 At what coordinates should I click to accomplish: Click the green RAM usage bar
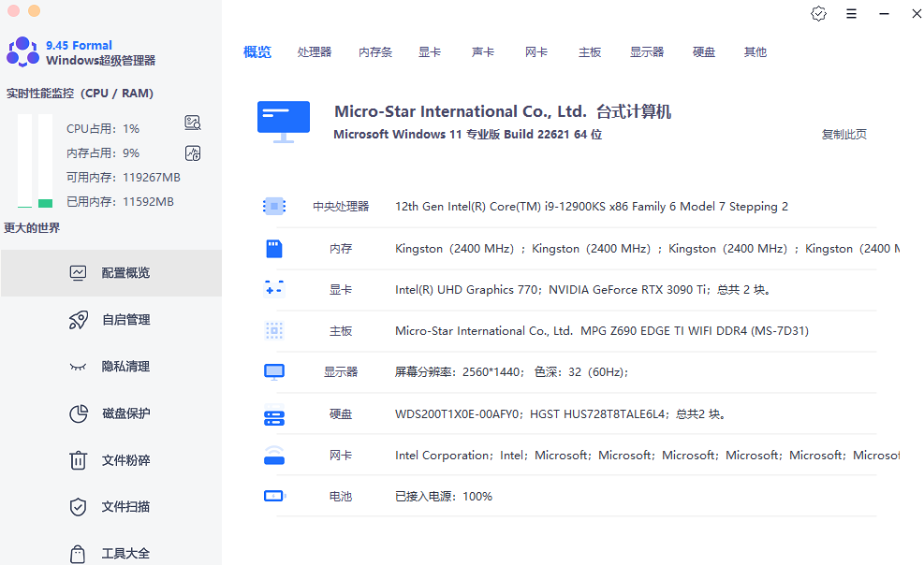pyautogui.click(x=45, y=202)
